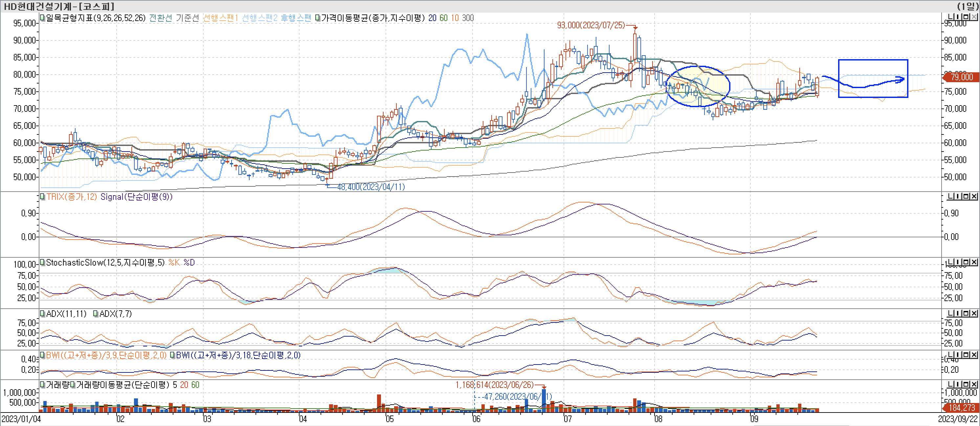Image resolution: width=980 pixels, height=426 pixels.
Task: Click the 300 moving average period label
Action: pos(468,18)
